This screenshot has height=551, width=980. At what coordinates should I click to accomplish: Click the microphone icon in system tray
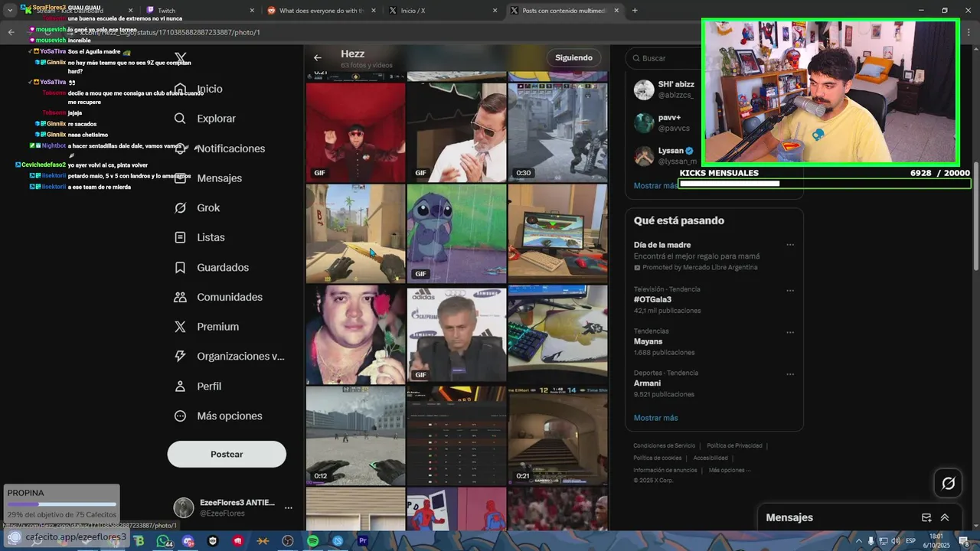pos(871,541)
